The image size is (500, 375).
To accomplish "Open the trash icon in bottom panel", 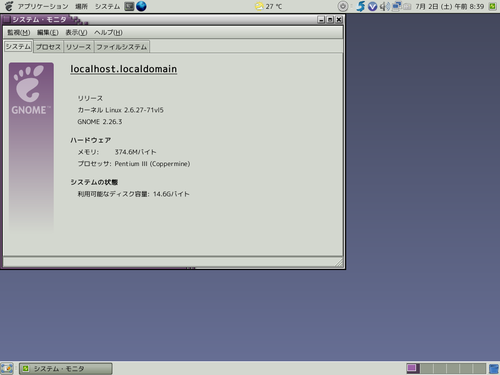I will [x=494, y=369].
